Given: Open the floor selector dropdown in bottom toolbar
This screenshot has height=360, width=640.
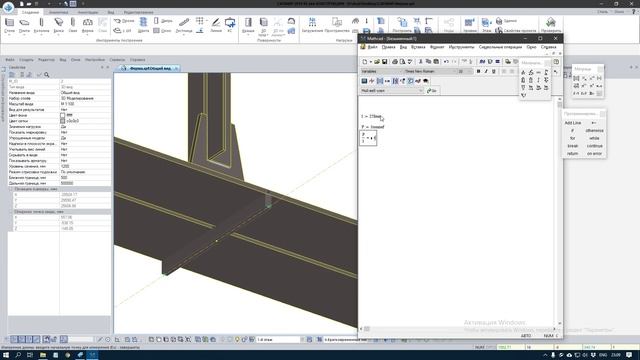Looking at the screenshot, I should click(280, 339).
